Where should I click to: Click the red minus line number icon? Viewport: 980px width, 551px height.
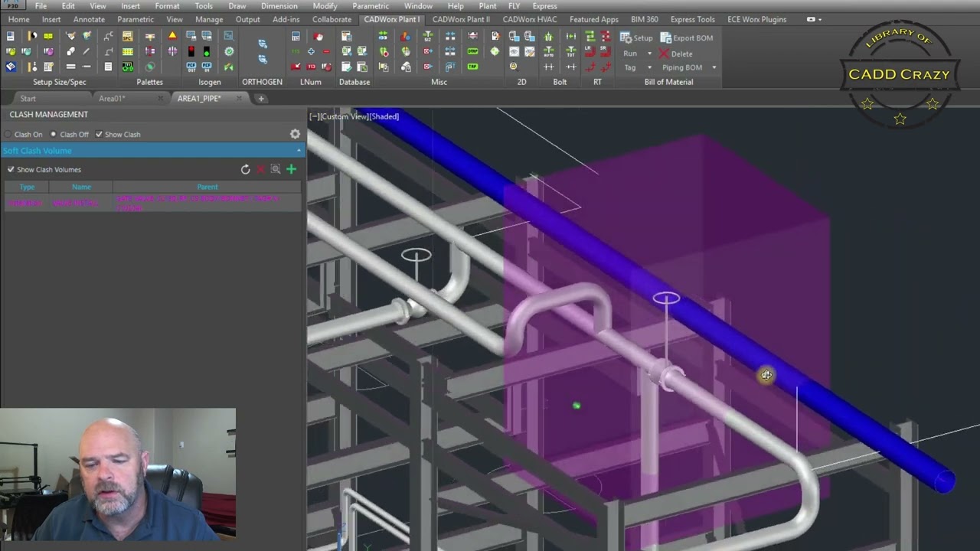point(326,51)
